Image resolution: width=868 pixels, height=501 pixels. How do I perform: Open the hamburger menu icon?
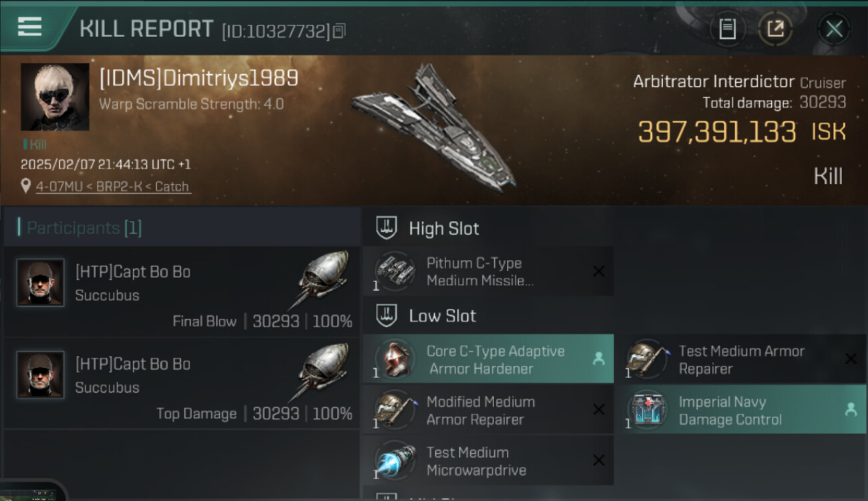[30, 27]
